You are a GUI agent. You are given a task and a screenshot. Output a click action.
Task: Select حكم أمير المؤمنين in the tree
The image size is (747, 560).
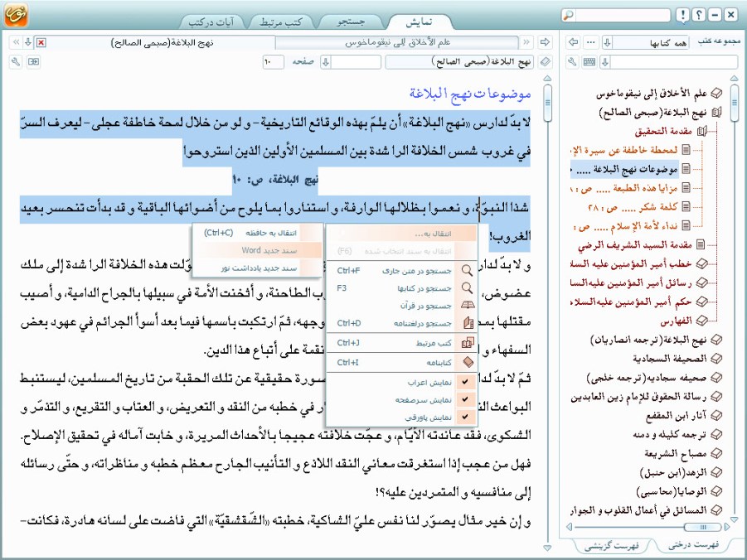(x=631, y=302)
